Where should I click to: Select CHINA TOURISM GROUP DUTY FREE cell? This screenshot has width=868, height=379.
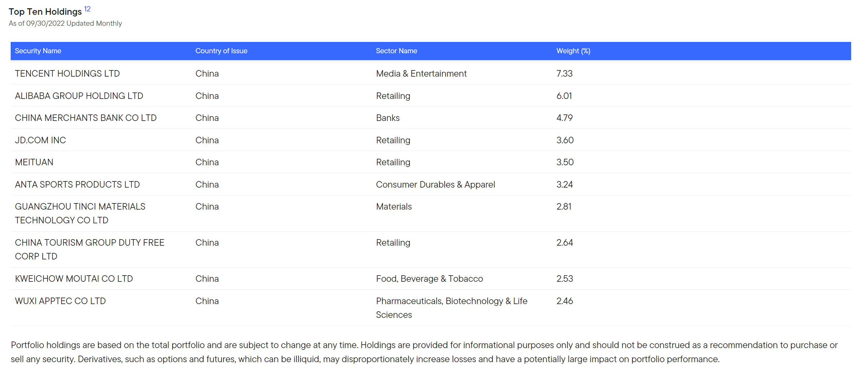click(90, 249)
